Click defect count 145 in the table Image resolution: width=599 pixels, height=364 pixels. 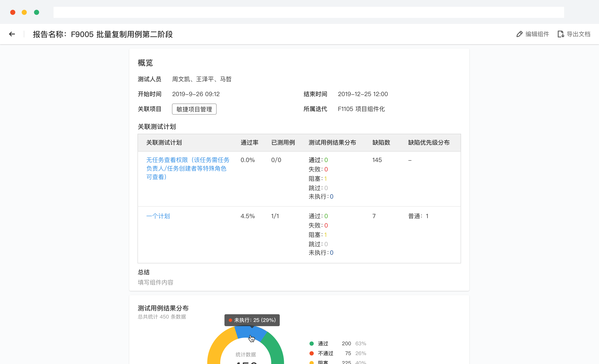tap(377, 160)
